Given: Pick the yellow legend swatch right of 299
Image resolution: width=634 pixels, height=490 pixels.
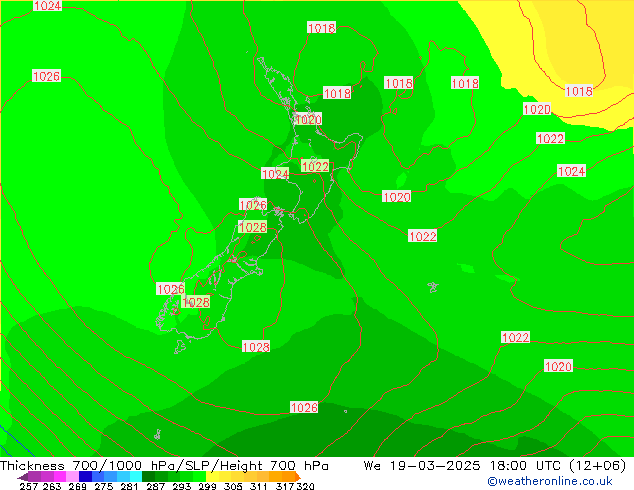Looking at the screenshot, I should (x=212, y=476).
